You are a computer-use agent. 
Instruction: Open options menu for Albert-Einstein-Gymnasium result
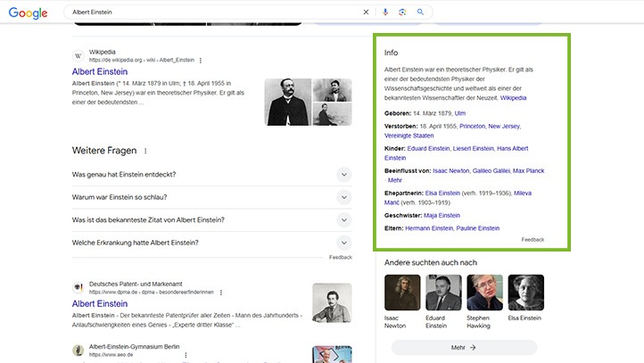point(186,355)
